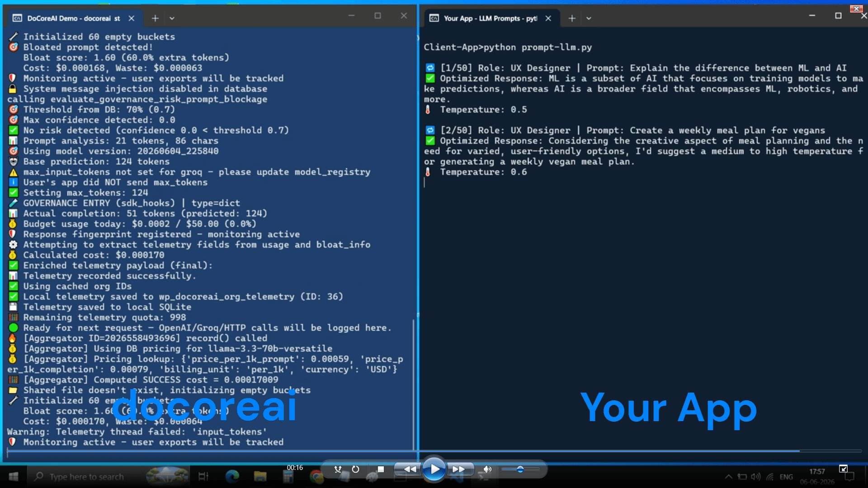Open tab dropdown in the Your App terminal window
868x488 pixels.
(589, 19)
